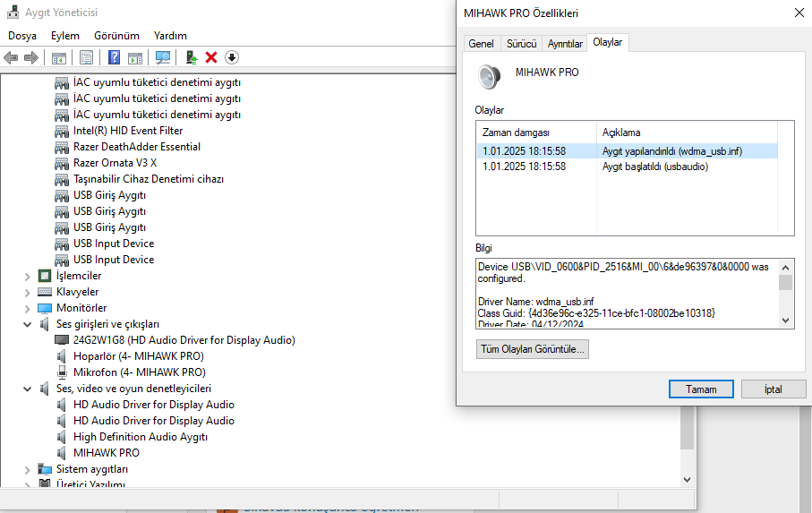Click the blue Help question mark icon
The image size is (812, 513).
click(114, 57)
